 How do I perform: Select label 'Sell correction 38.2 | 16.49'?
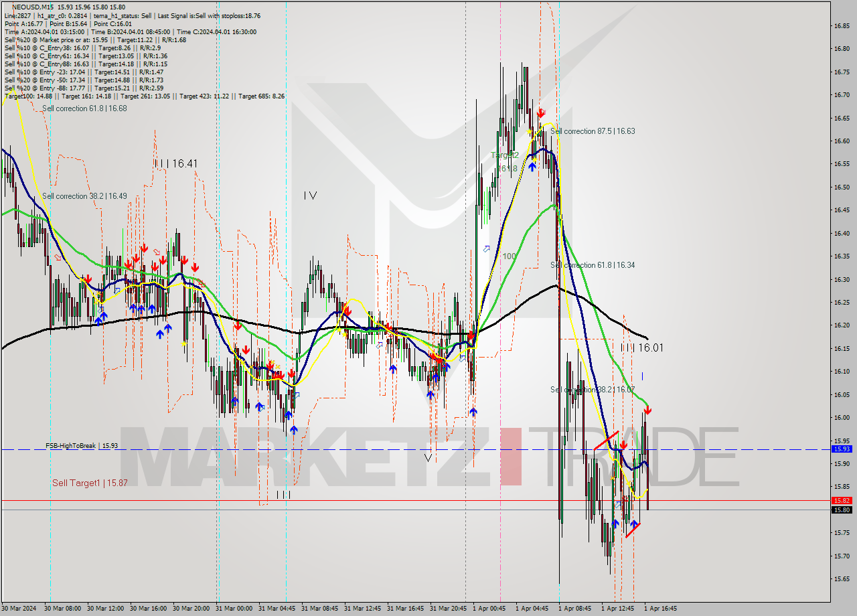pyautogui.click(x=84, y=196)
